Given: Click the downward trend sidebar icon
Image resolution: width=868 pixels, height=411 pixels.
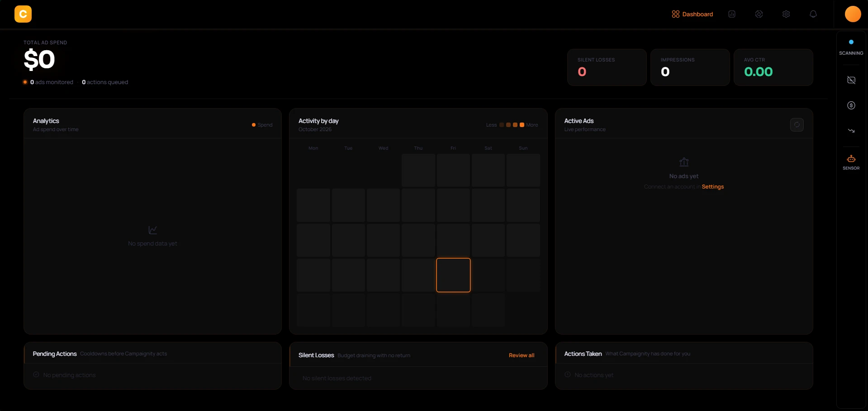Looking at the screenshot, I should click(851, 131).
